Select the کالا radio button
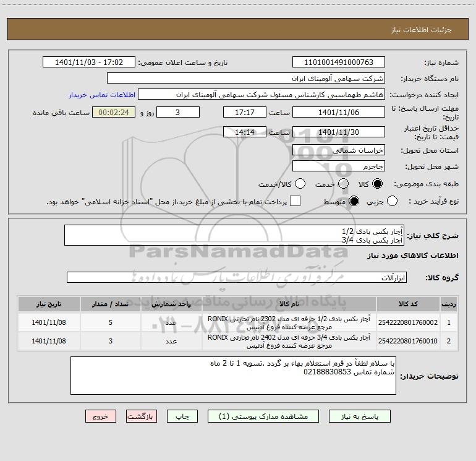Image resolution: width=476 pixels, height=461 pixels. click(x=377, y=184)
